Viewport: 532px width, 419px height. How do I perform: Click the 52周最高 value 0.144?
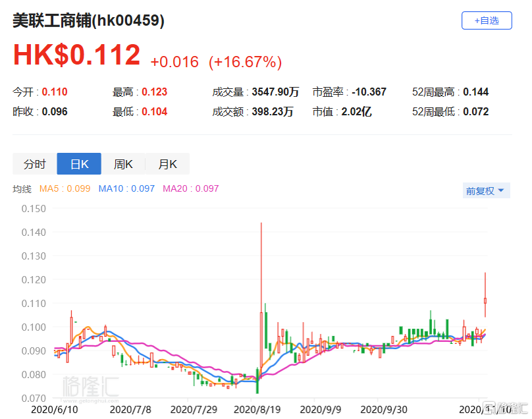click(475, 92)
